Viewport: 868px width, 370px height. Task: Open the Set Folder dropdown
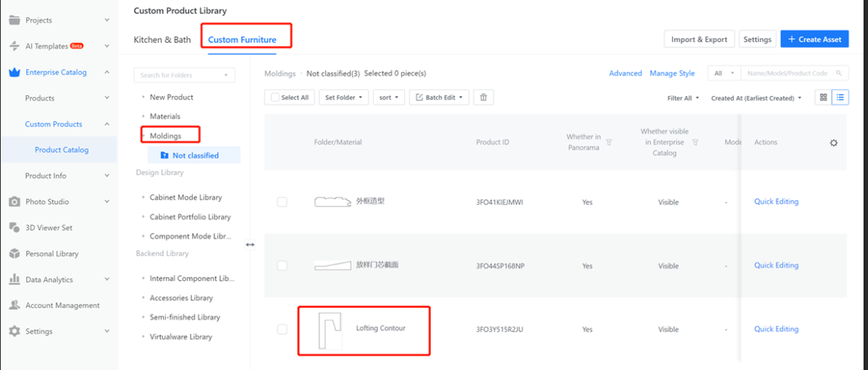tap(343, 98)
